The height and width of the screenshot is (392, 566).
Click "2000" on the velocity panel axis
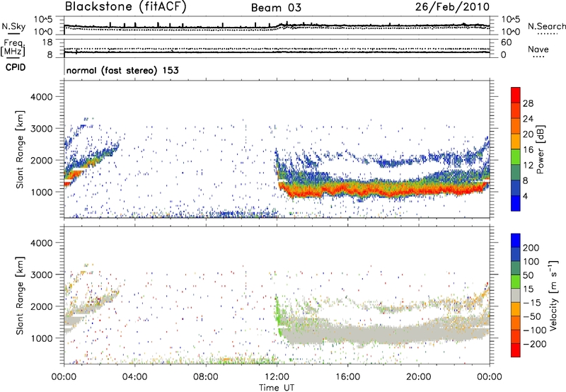tap(41, 306)
